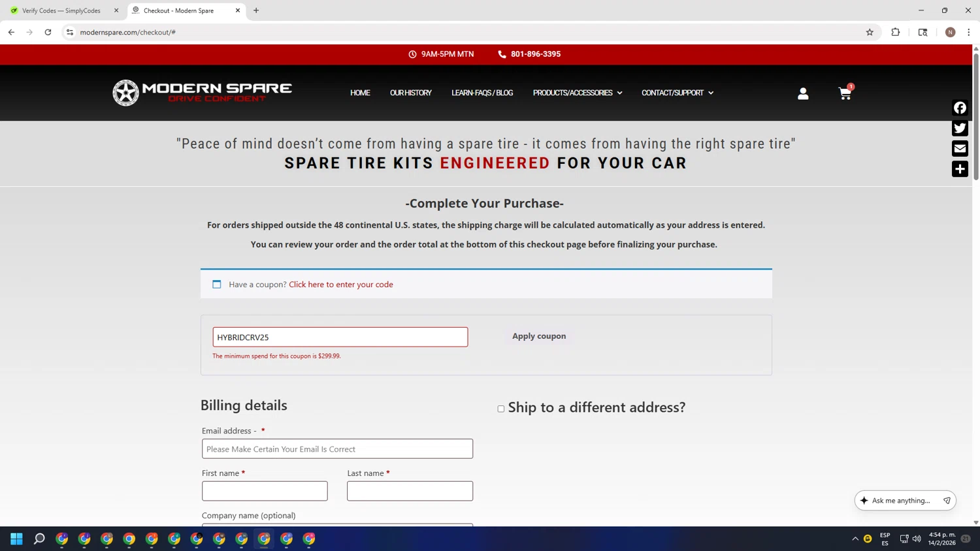Open more share options plus icon

(x=960, y=169)
